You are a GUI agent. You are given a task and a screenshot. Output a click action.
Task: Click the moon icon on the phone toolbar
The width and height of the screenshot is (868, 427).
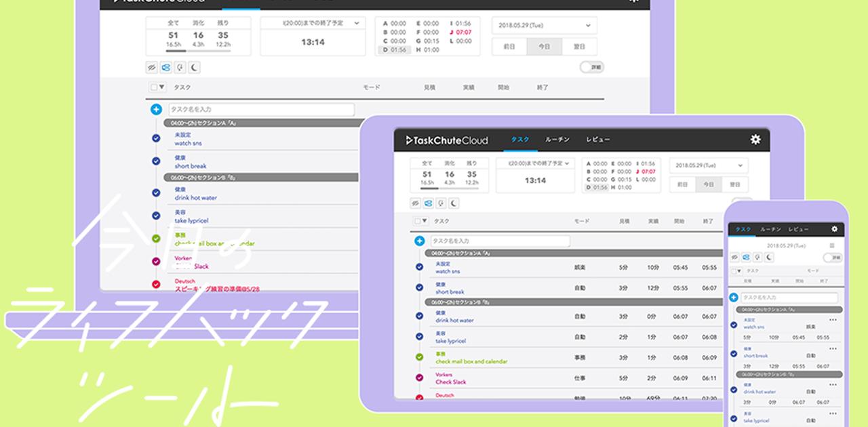click(x=770, y=257)
